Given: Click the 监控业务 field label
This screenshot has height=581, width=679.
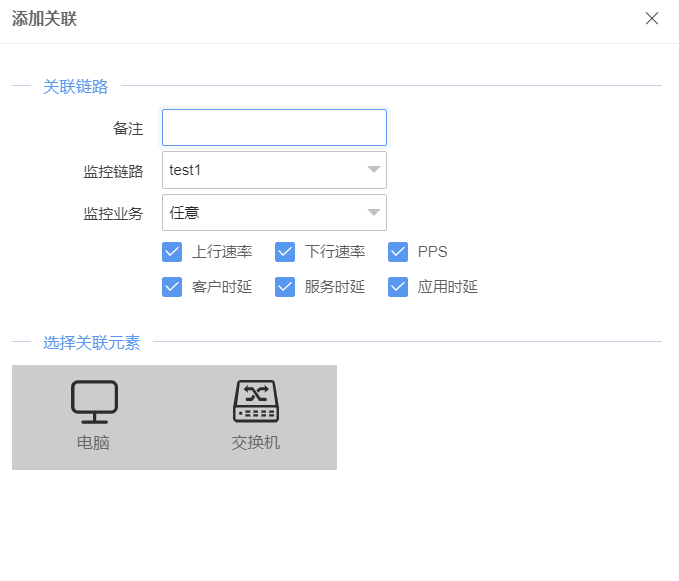Looking at the screenshot, I should 113,214.
